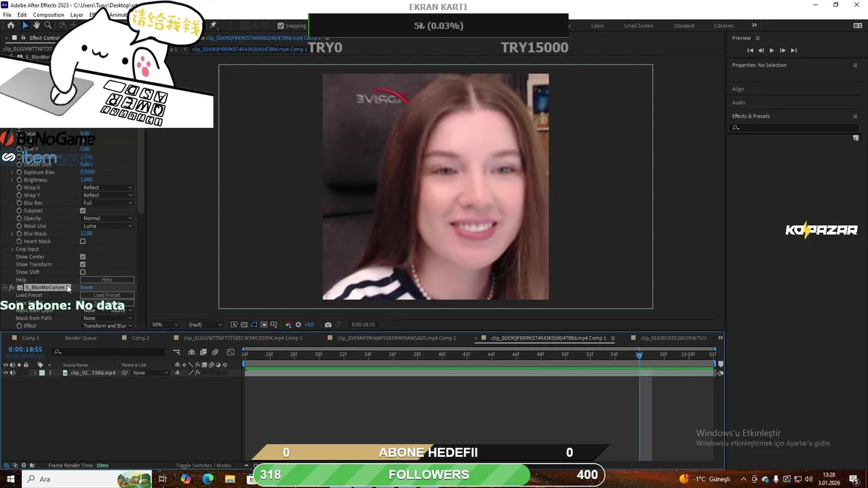This screenshot has width=868, height=488.
Task: Open the Wrap X dropdown
Action: [107, 188]
